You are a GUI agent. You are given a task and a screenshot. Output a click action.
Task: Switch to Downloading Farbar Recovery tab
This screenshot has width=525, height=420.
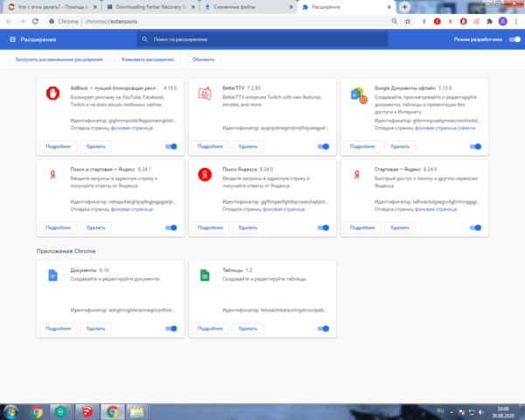pyautogui.click(x=149, y=7)
